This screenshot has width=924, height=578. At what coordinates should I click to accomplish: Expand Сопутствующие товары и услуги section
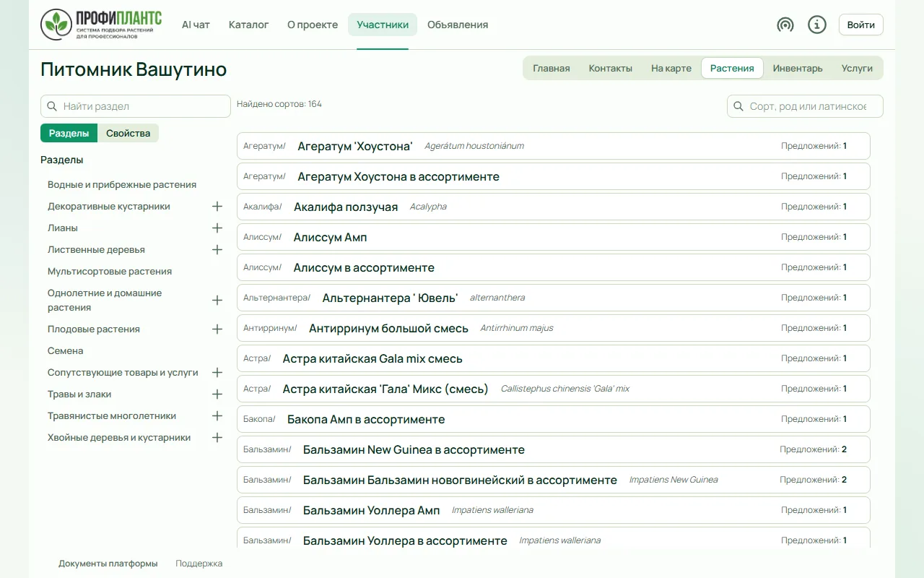tap(217, 372)
